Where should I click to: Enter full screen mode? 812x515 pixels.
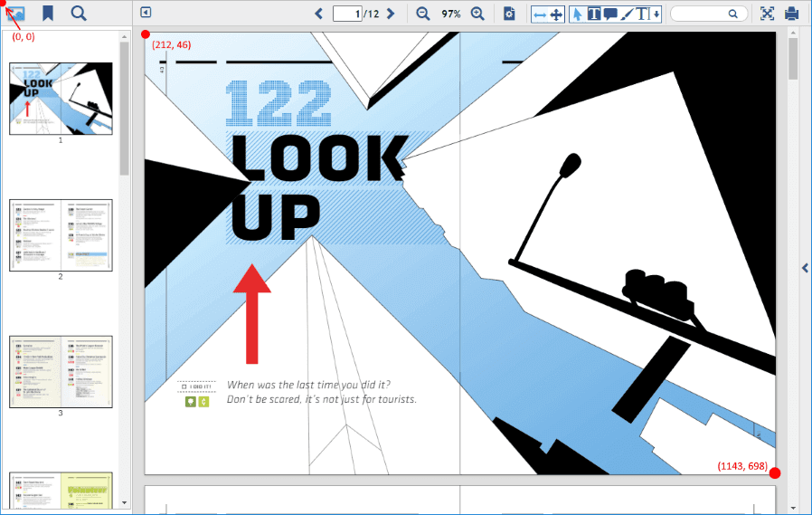click(767, 14)
